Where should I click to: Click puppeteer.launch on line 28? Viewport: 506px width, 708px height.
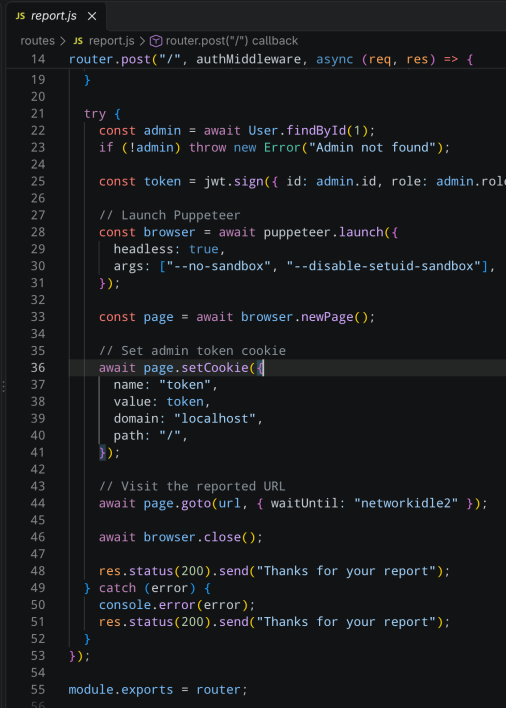tap(324, 233)
